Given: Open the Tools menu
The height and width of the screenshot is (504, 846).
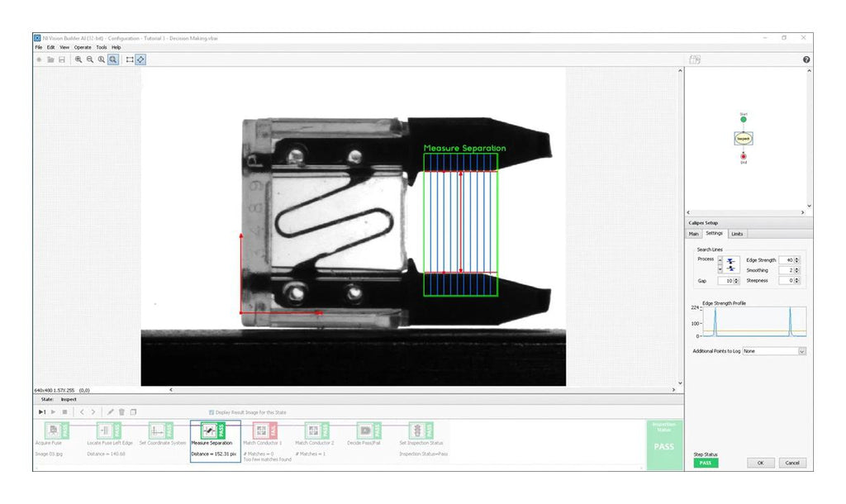Looking at the screenshot, I should click(102, 47).
